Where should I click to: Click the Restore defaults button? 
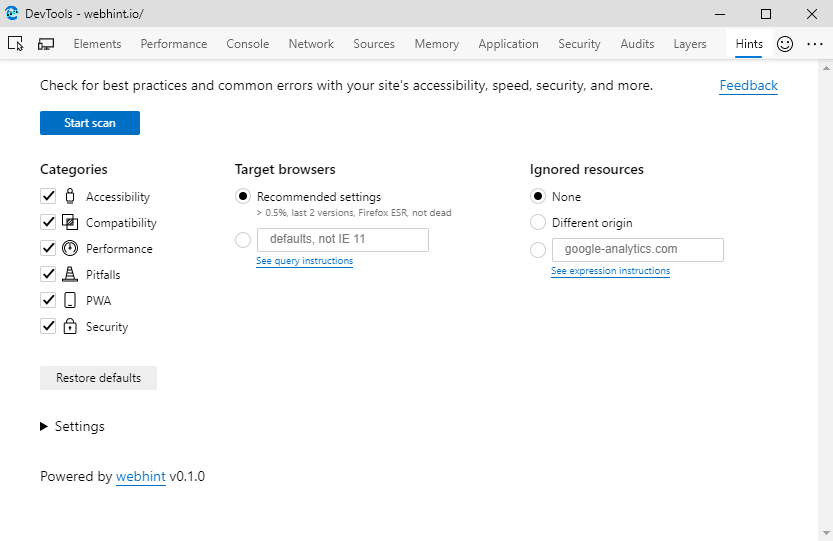click(x=98, y=378)
